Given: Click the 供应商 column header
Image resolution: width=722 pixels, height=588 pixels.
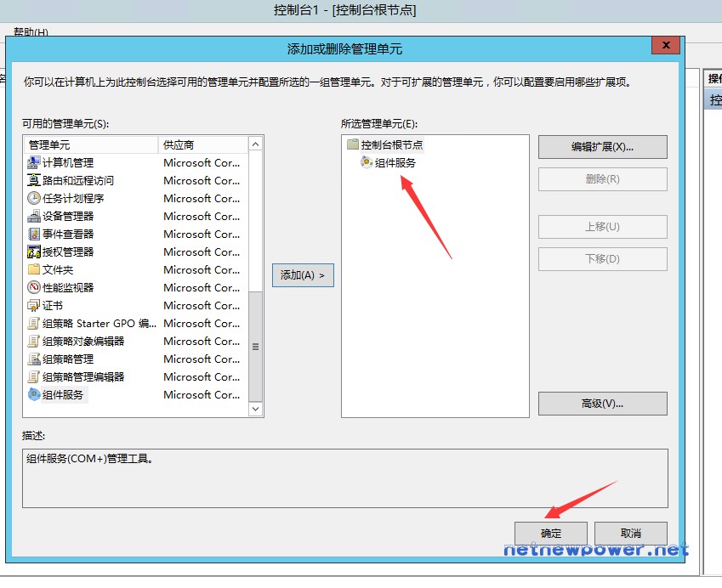Looking at the screenshot, I should [x=202, y=144].
